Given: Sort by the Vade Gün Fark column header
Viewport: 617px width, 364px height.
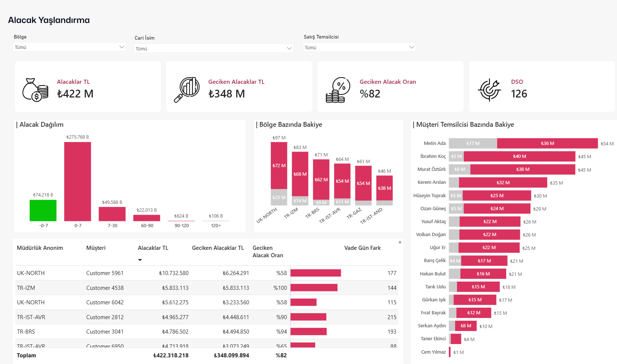Looking at the screenshot, I should pyautogui.click(x=363, y=248).
